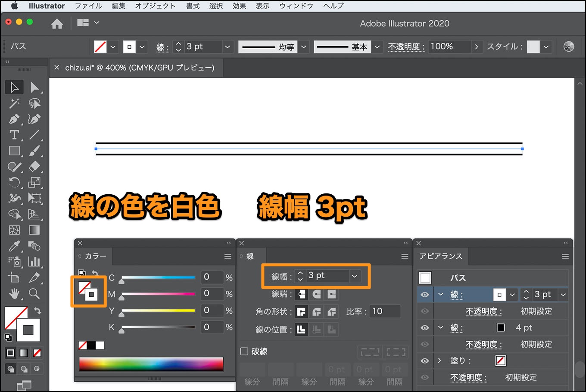The image size is (586, 392).
Task: Select the Curvature tool
Action: pos(34,119)
